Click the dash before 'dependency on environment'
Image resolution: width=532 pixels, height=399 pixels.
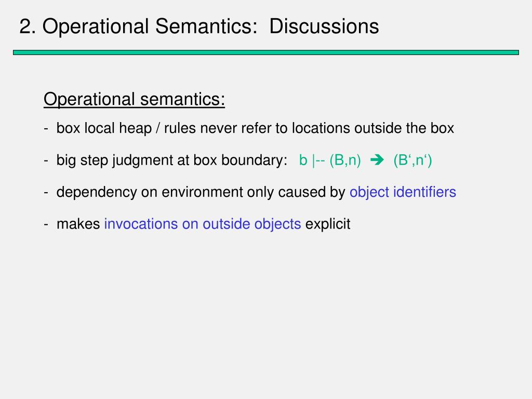point(46,193)
